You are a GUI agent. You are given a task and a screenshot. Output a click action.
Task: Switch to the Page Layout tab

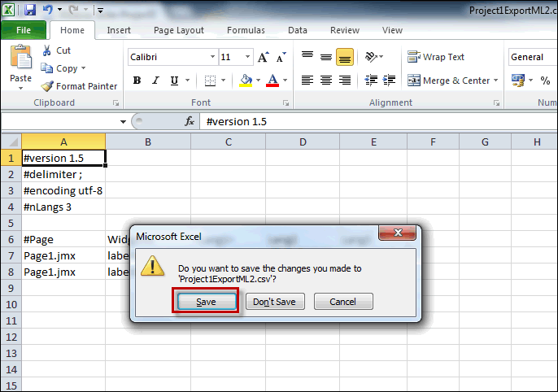[x=179, y=30]
